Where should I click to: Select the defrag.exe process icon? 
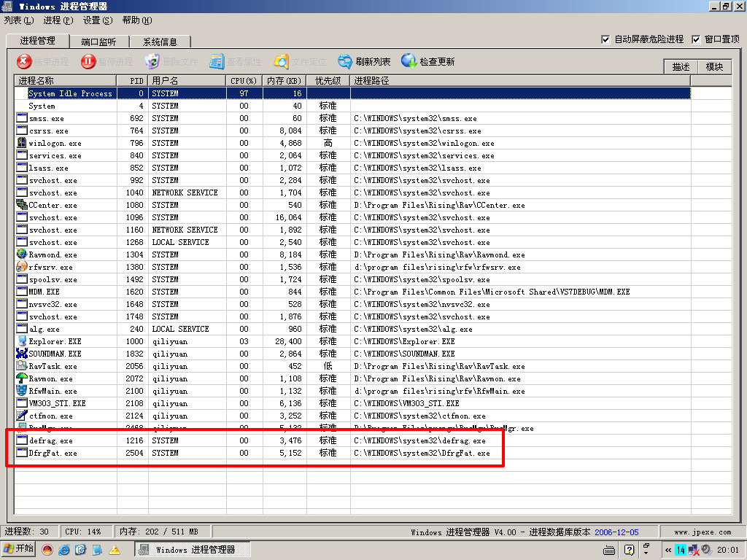pyautogui.click(x=22, y=440)
